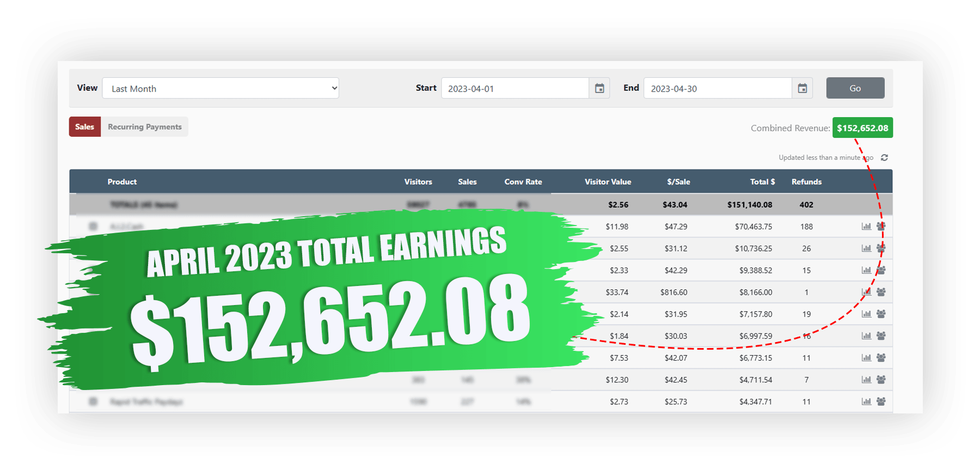The height and width of the screenshot is (475, 980).
Task: Switch to the Sales tab
Action: click(84, 127)
